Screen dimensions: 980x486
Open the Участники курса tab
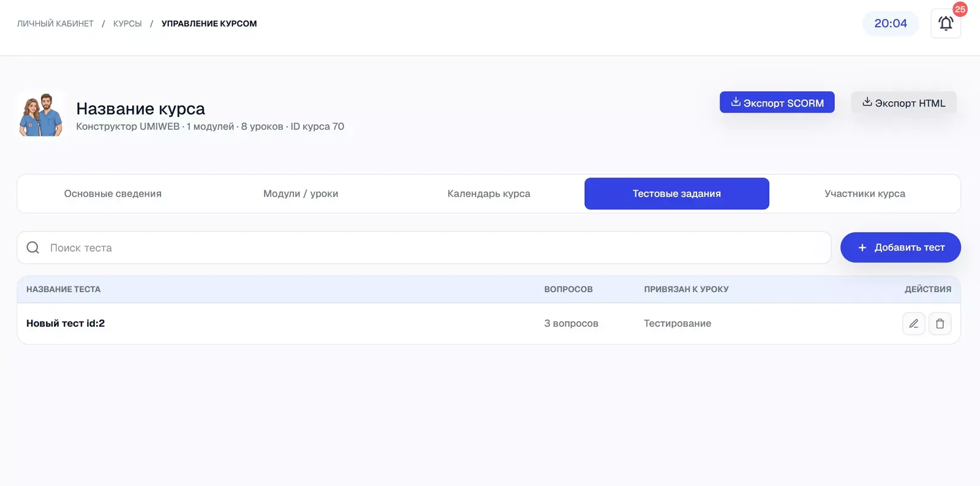865,193
